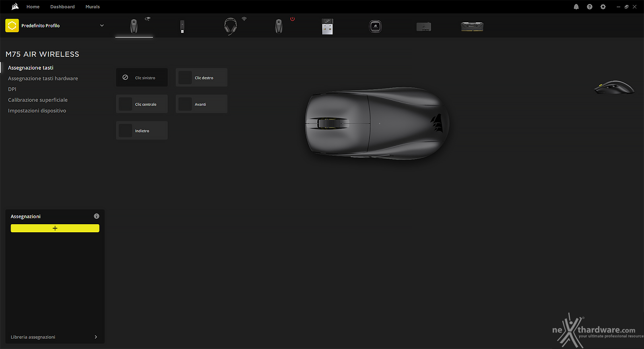Select the Clic sinistro button tile

pyautogui.click(x=142, y=77)
